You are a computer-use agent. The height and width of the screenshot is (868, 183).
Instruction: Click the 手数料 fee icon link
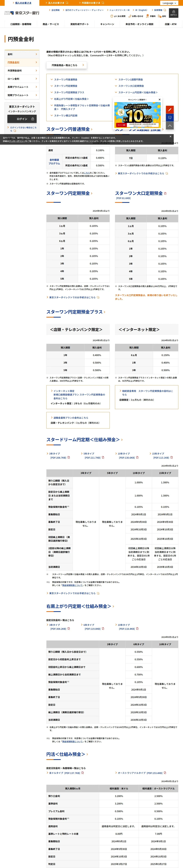(x=151, y=16)
